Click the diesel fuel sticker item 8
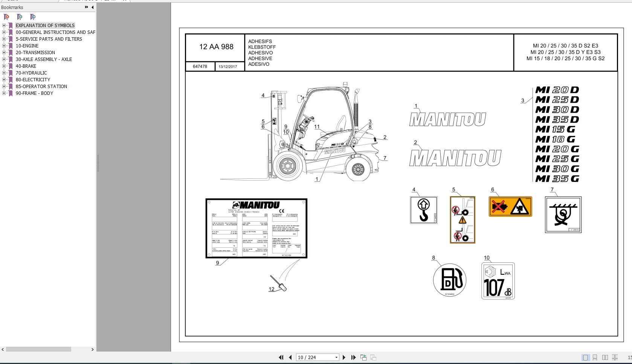The image size is (632, 364). [450, 280]
